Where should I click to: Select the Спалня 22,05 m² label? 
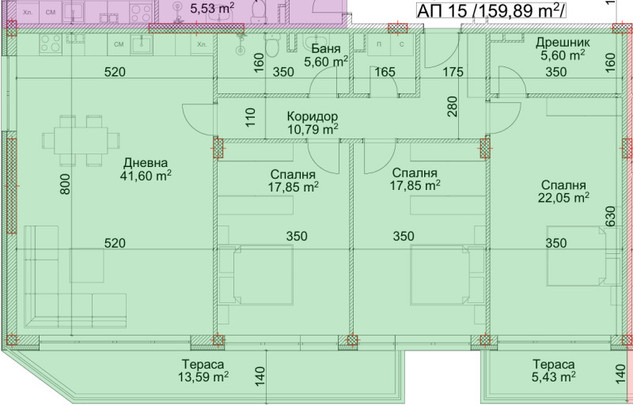tap(566, 193)
